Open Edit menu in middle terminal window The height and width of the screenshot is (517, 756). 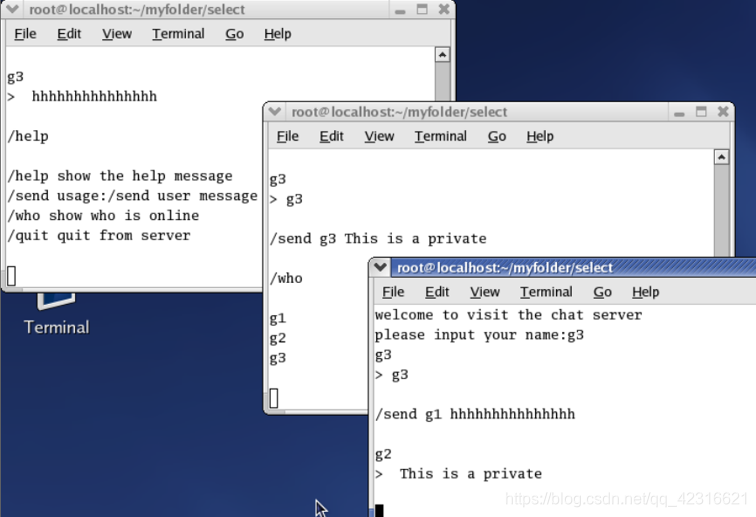[332, 136]
